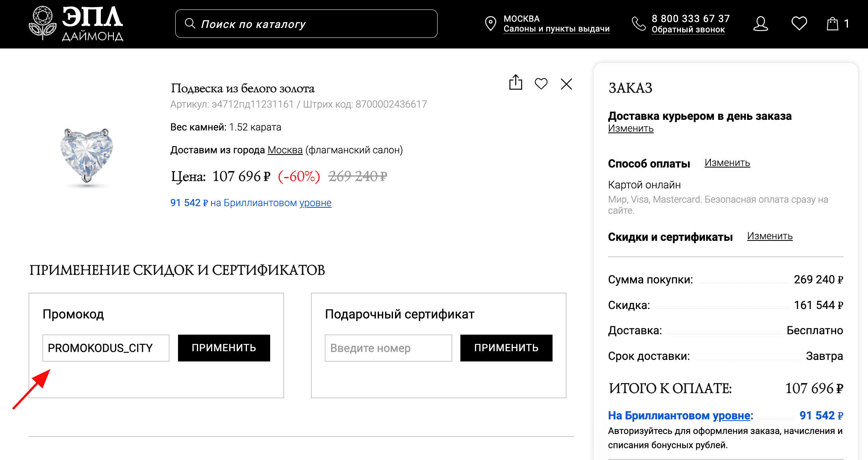Click the search magnifier icon
This screenshot has height=460, width=868.
point(190,24)
